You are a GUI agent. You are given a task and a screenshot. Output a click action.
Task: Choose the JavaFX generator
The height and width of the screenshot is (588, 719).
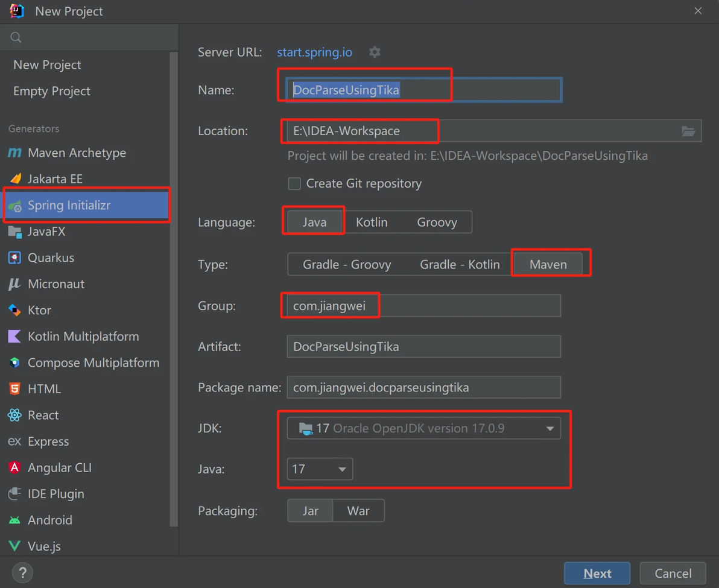(46, 232)
